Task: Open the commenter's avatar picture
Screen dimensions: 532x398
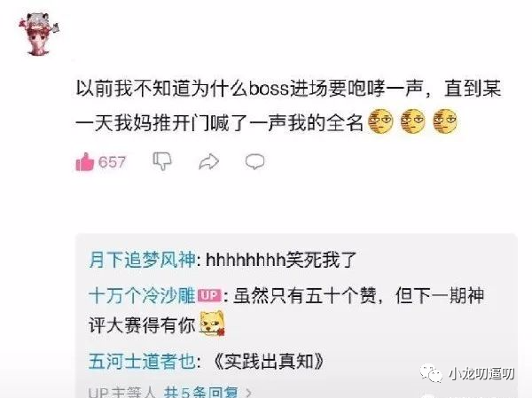Action: pyautogui.click(x=39, y=33)
